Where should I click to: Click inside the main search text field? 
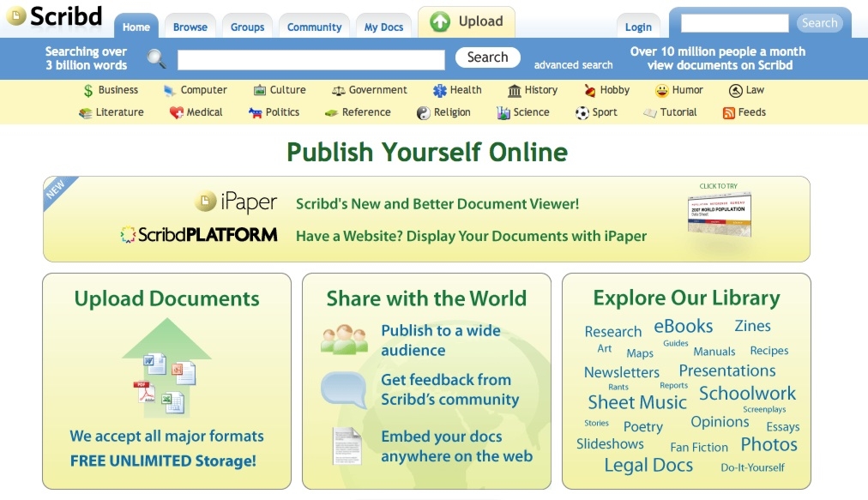311,60
